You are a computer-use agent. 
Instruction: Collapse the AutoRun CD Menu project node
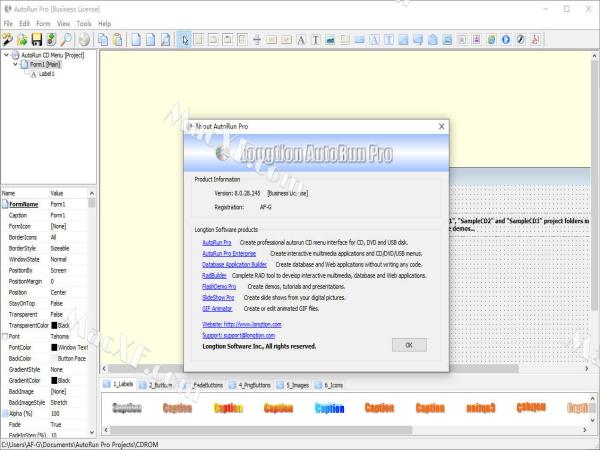(x=6, y=55)
